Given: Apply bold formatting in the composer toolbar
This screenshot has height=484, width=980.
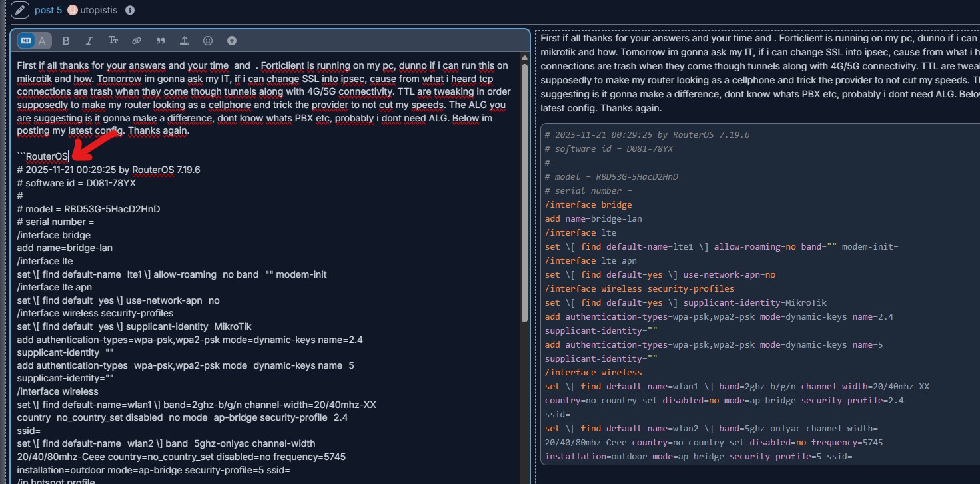Looking at the screenshot, I should coord(66,41).
